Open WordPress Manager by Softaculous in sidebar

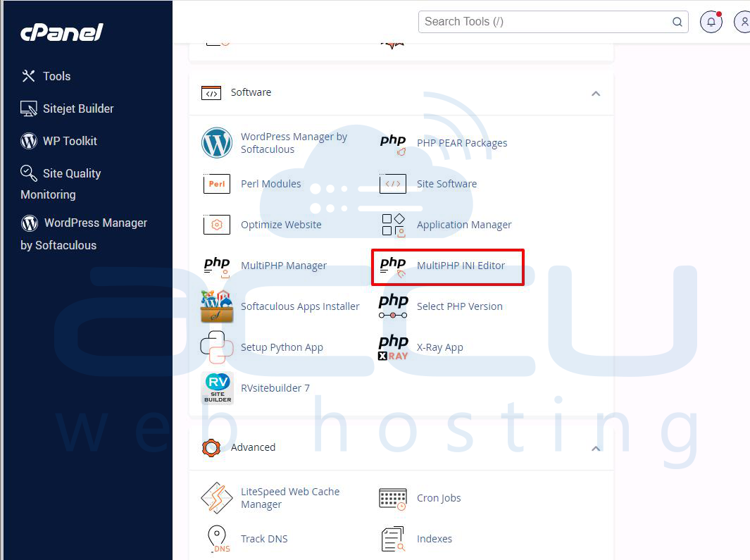84,234
